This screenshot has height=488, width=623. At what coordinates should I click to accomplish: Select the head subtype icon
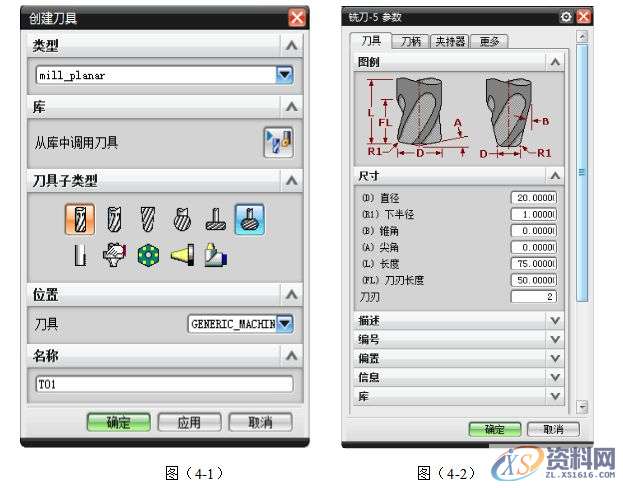[216, 255]
